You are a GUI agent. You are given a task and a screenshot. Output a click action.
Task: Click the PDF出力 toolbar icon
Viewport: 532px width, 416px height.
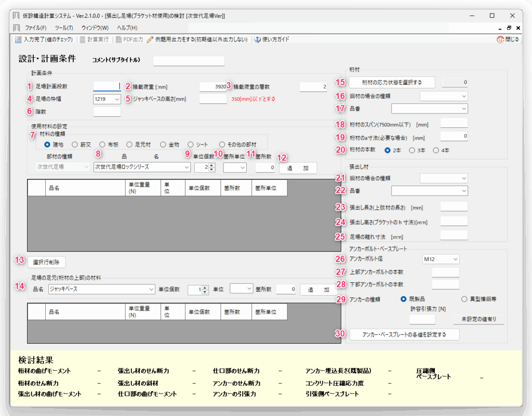(x=118, y=40)
